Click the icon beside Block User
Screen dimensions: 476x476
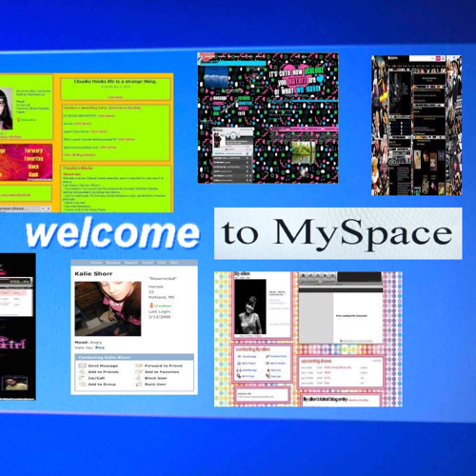(x=139, y=378)
